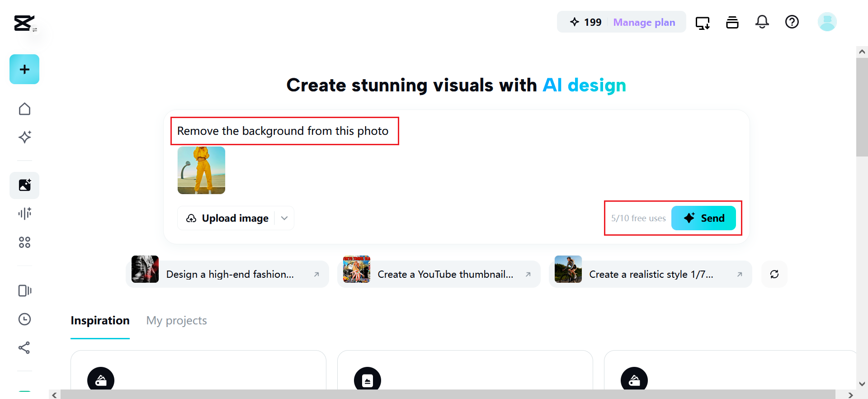
Task: Click the uploaded yellow outfit photo thumbnail
Action: pos(201,170)
